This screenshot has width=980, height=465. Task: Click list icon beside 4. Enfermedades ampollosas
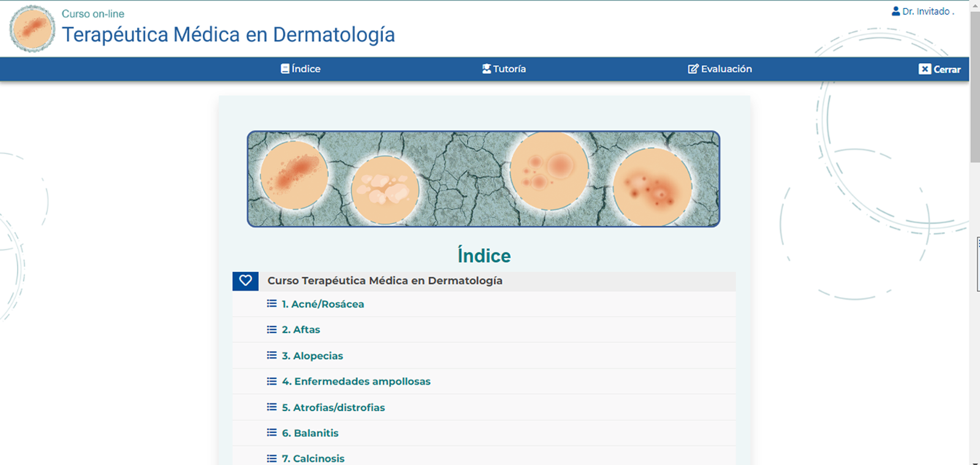click(272, 381)
